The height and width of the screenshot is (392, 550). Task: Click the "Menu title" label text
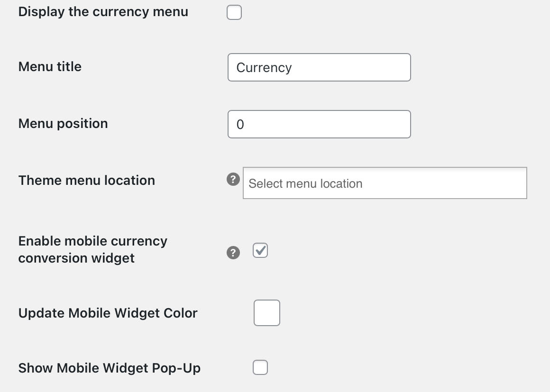click(x=50, y=67)
